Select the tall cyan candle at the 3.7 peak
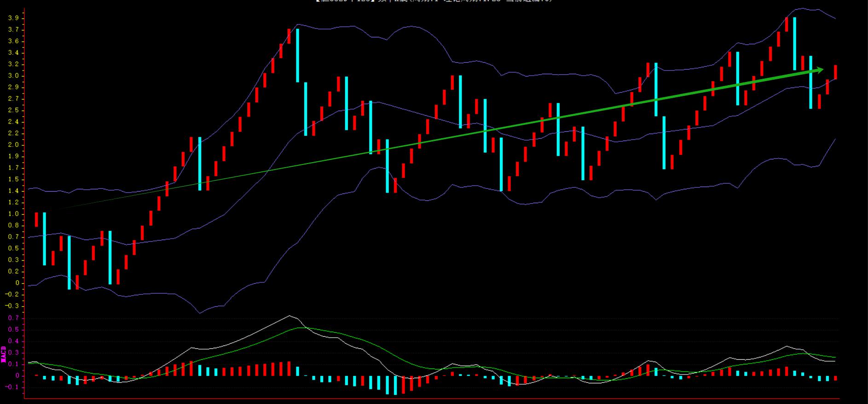Viewport: 868px width, 404px height. [297, 55]
